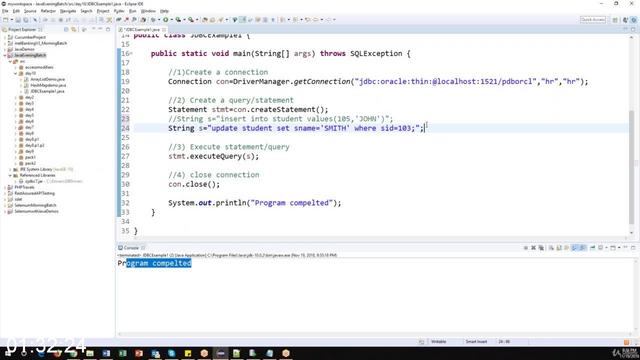Maximize the Project Explorer view
This screenshot has width=640, height=360.
click(x=108, y=29)
